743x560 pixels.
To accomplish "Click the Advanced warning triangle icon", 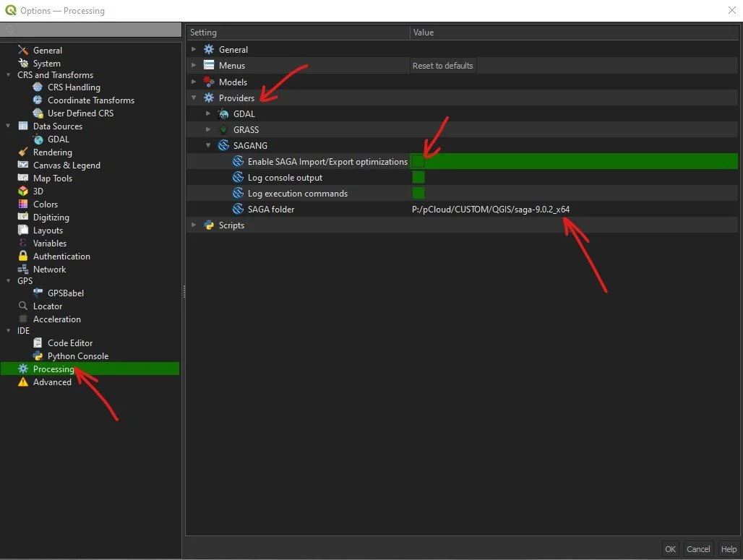I will [22, 382].
